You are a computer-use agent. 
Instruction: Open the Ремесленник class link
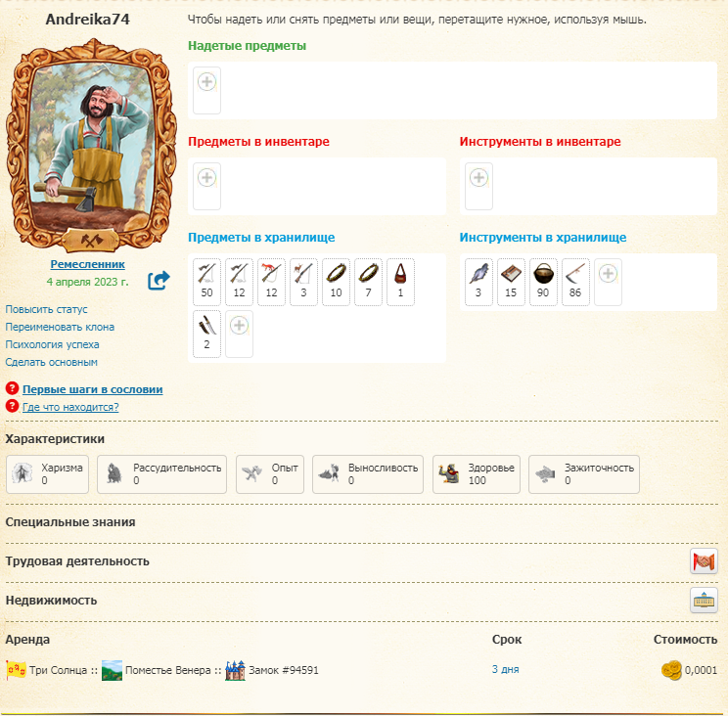pyautogui.click(x=87, y=264)
